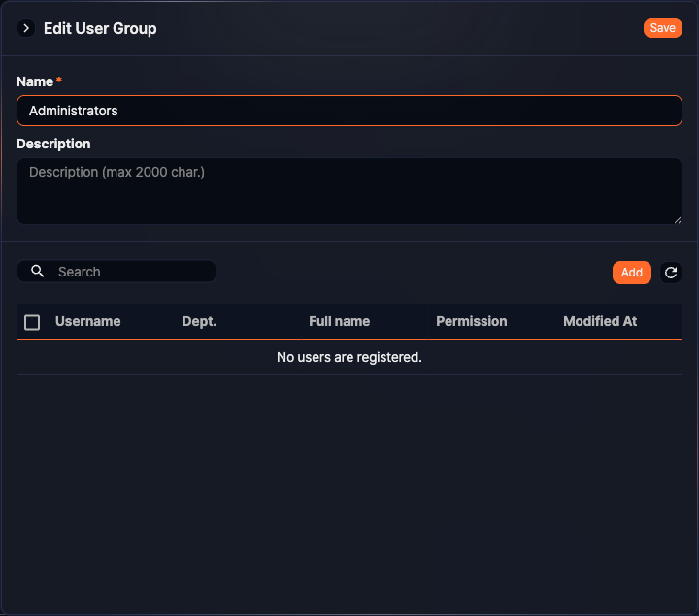
Task: Click the Edit User Group title text
Action: pos(100,29)
